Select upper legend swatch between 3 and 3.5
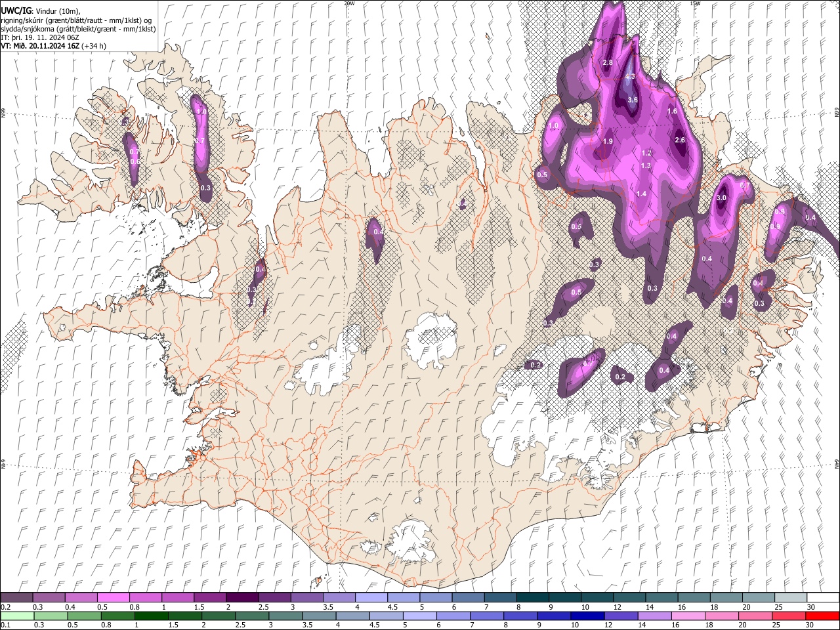The width and height of the screenshot is (840, 630). pos(307,597)
